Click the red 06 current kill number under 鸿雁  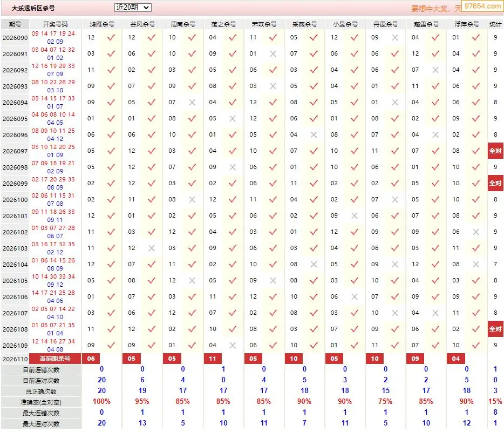[x=91, y=359]
